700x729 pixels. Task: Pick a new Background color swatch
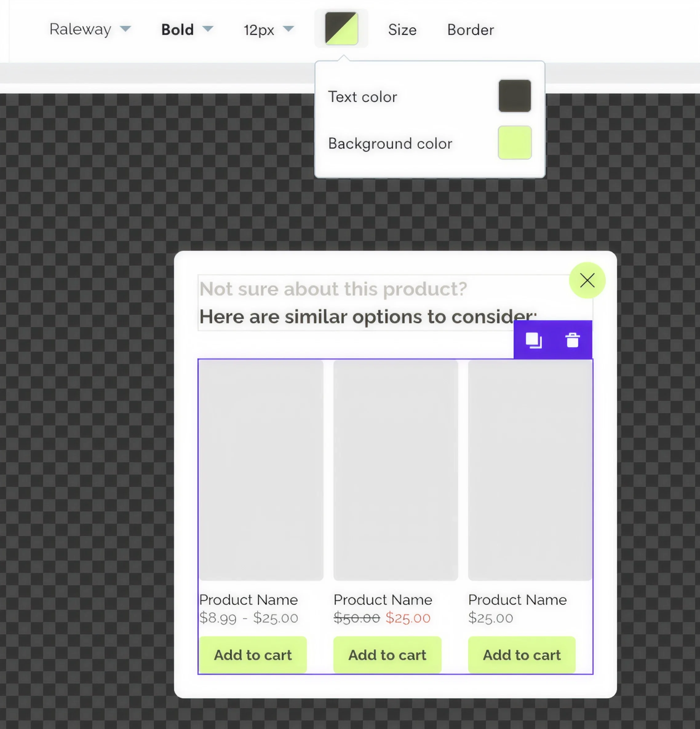coord(515,143)
